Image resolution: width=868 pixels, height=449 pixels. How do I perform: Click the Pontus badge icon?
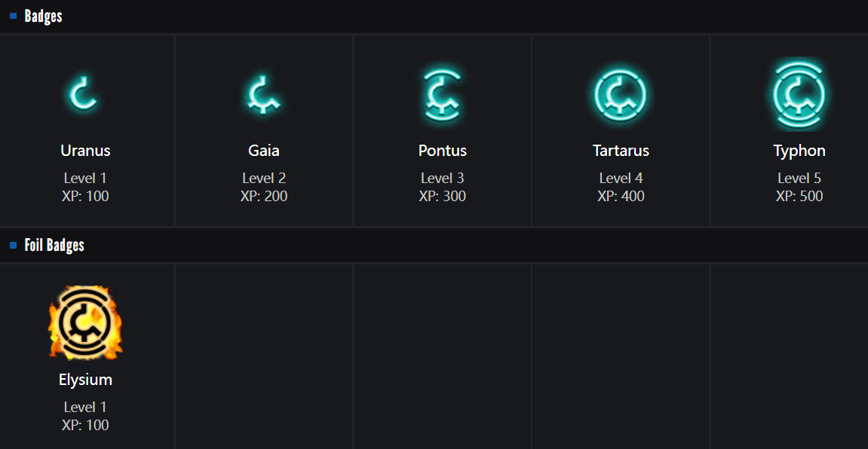coord(442,96)
